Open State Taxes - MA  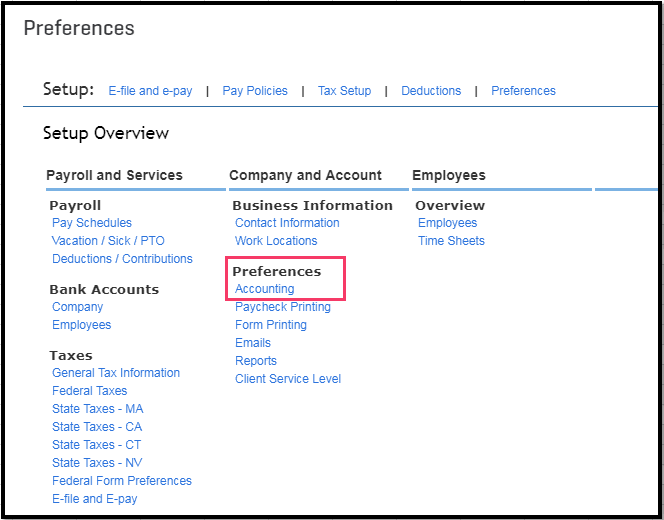click(98, 409)
